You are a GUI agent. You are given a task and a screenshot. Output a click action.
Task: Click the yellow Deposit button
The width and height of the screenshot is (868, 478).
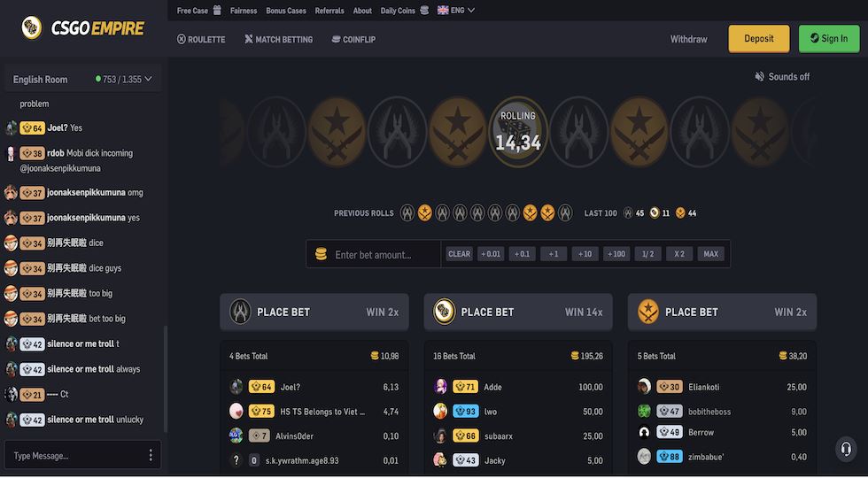coord(758,39)
